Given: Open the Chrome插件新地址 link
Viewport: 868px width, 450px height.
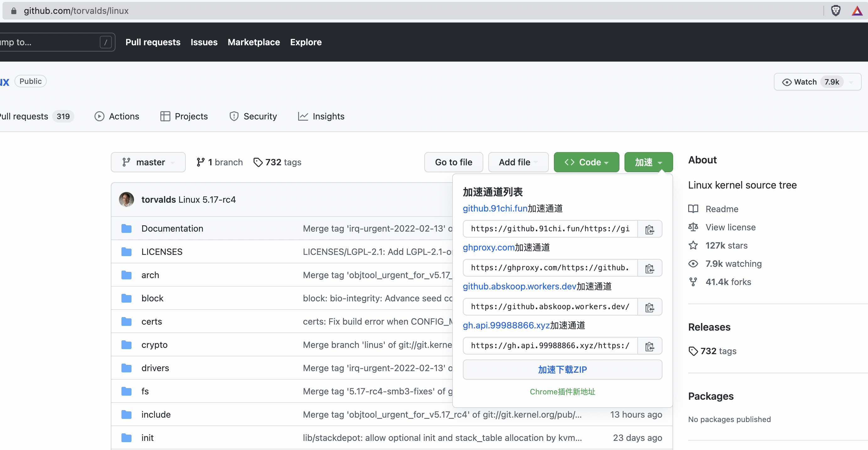Looking at the screenshot, I should pyautogui.click(x=562, y=392).
